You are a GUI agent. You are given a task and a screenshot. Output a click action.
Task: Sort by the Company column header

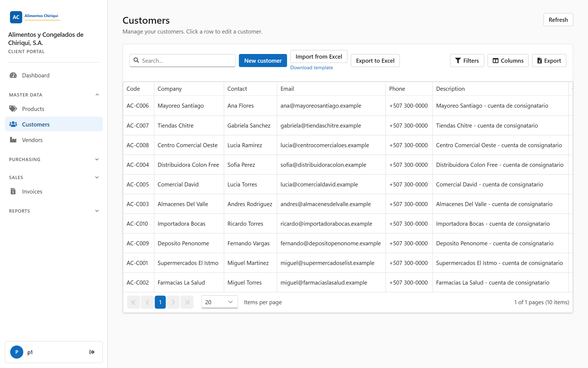(x=189, y=89)
